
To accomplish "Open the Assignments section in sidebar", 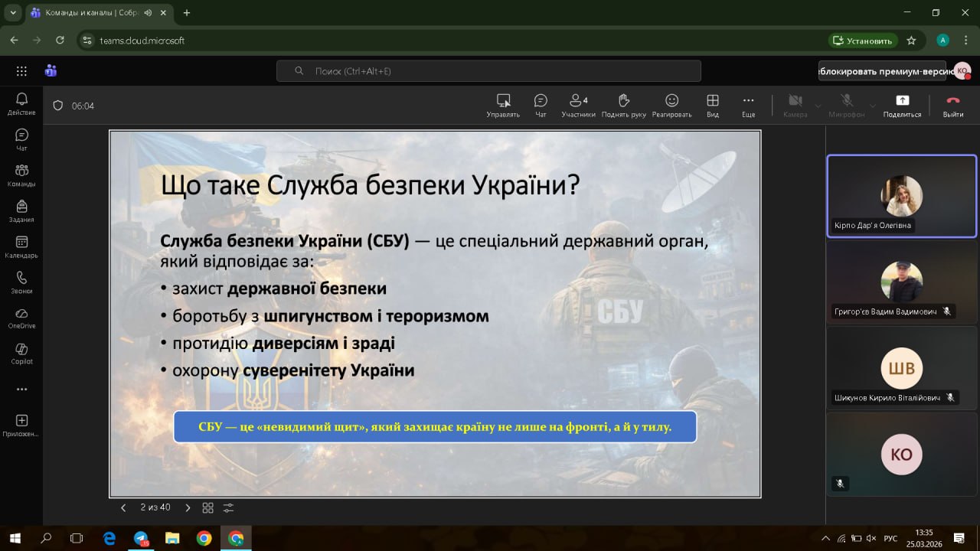I will (21, 210).
